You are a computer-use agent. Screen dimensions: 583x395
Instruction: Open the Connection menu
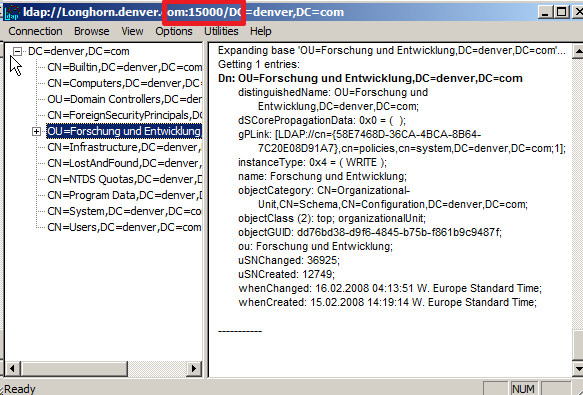coord(35,31)
